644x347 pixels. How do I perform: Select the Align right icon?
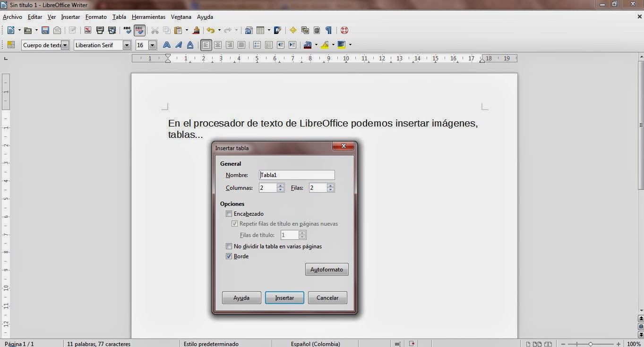click(x=230, y=45)
